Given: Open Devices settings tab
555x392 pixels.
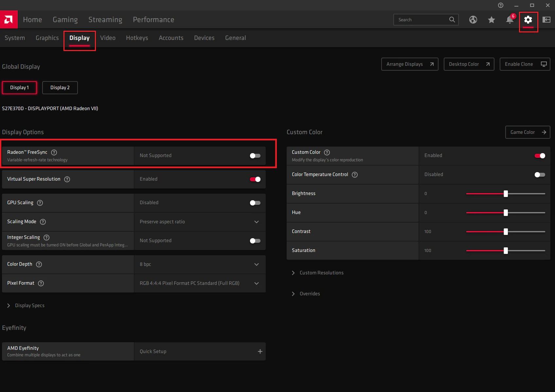Looking at the screenshot, I should (x=204, y=38).
